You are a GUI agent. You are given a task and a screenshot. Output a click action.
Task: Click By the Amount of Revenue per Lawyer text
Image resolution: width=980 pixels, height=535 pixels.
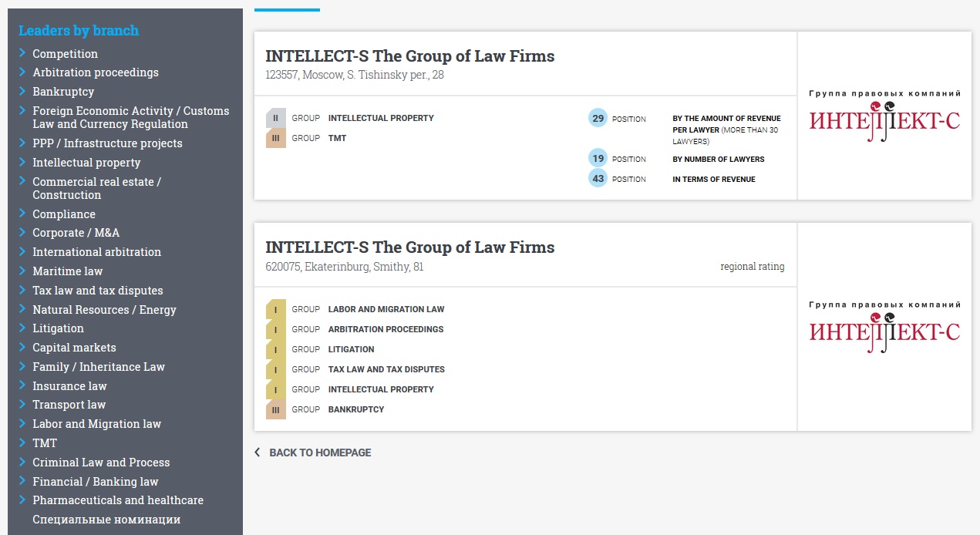pos(727,130)
